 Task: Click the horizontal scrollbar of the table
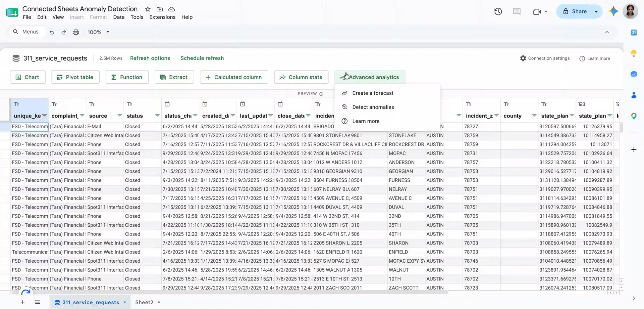(x=230, y=293)
